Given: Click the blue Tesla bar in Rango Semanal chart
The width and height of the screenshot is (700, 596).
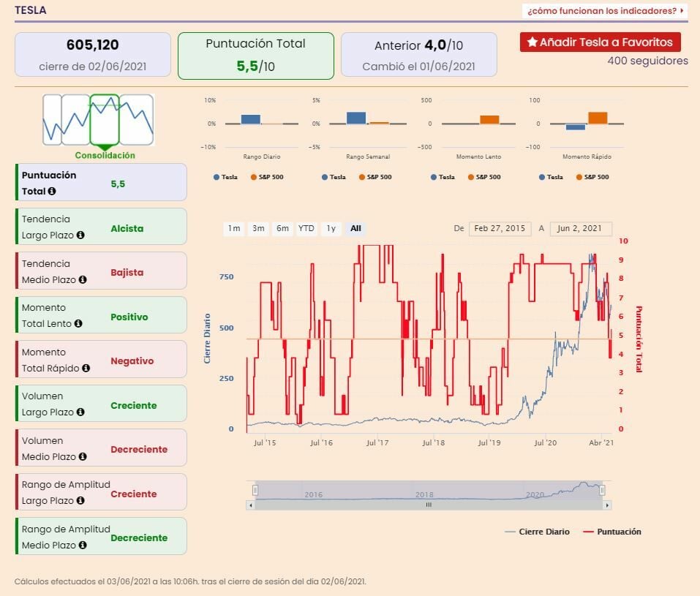Looking at the screenshot, I should coord(356,118).
